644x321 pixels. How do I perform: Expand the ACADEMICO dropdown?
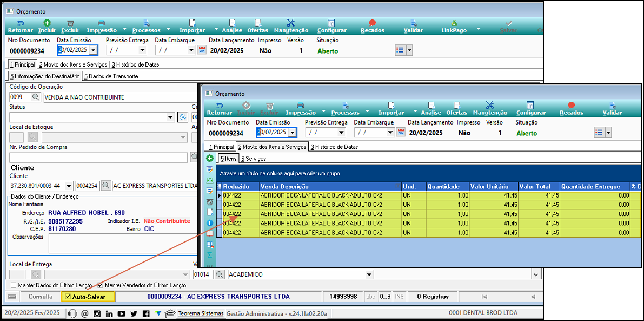pos(369,275)
